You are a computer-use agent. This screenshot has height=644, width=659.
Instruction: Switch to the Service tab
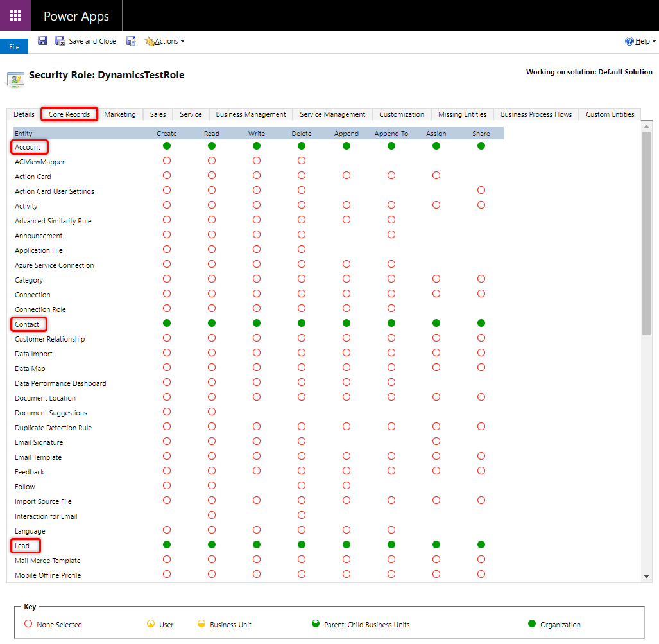click(191, 114)
